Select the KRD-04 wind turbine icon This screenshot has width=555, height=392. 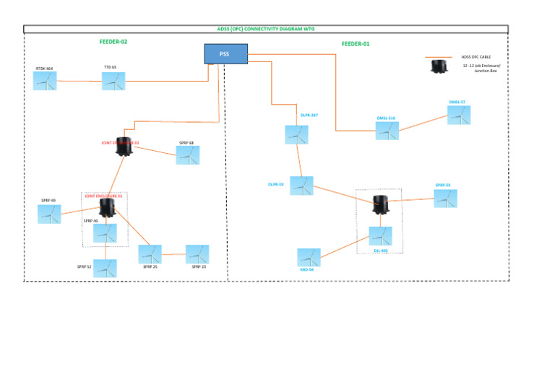point(309,257)
